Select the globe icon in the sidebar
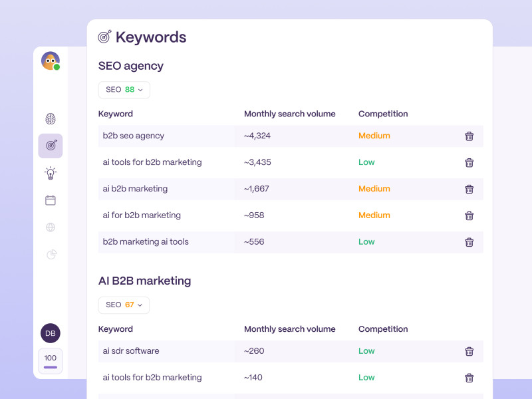The width and height of the screenshot is (532, 399). [51, 227]
